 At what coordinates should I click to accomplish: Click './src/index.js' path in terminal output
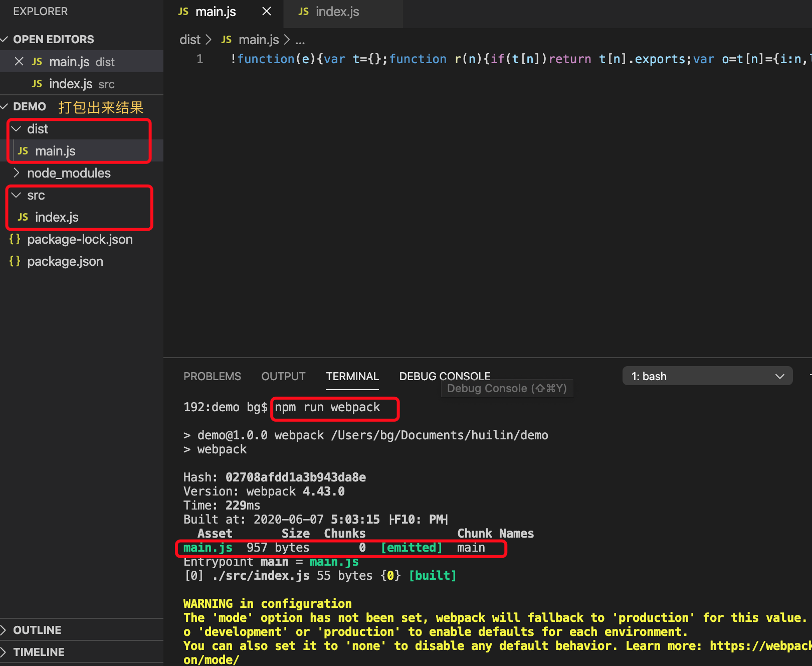click(261, 576)
